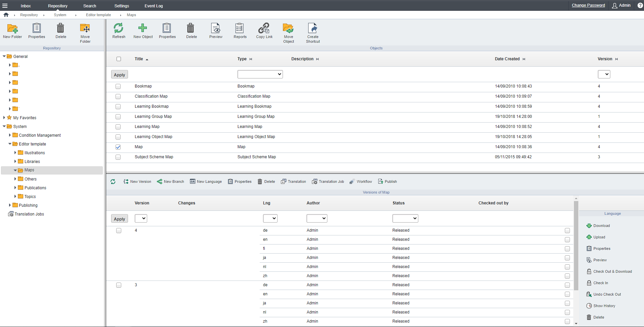The image size is (644, 327).
Task: Expand the Publishing folder in the tree
Action: coord(10,205)
